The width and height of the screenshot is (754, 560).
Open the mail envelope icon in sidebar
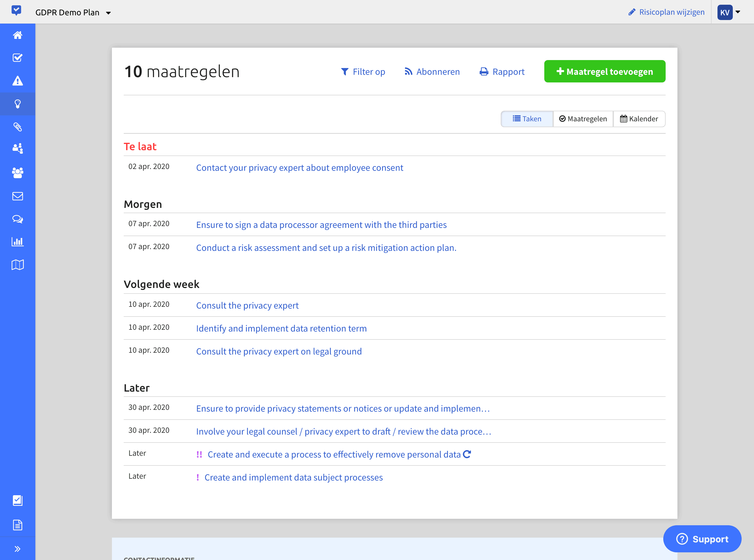18,196
